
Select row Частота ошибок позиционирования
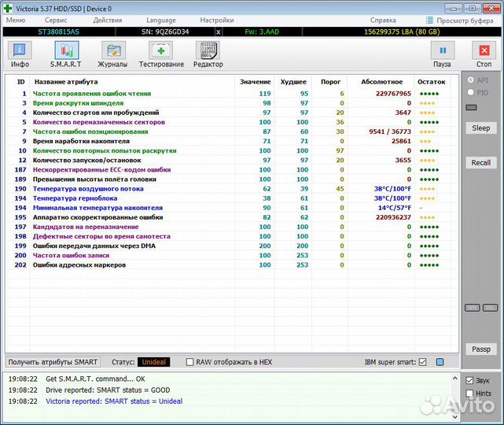(x=232, y=131)
